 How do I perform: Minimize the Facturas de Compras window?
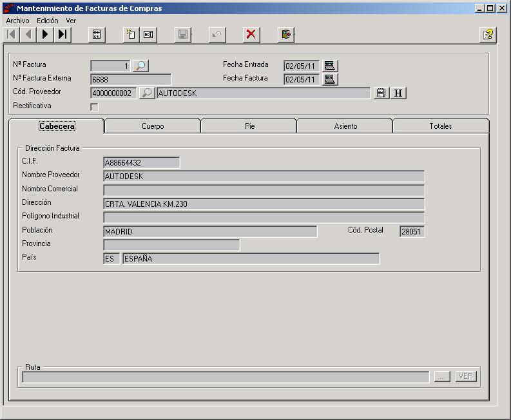(479, 8)
